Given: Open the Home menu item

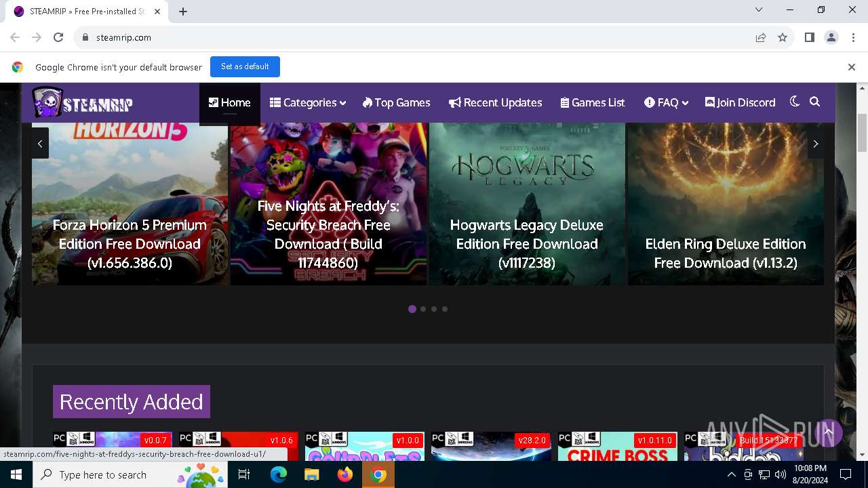Looking at the screenshot, I should pos(229,102).
